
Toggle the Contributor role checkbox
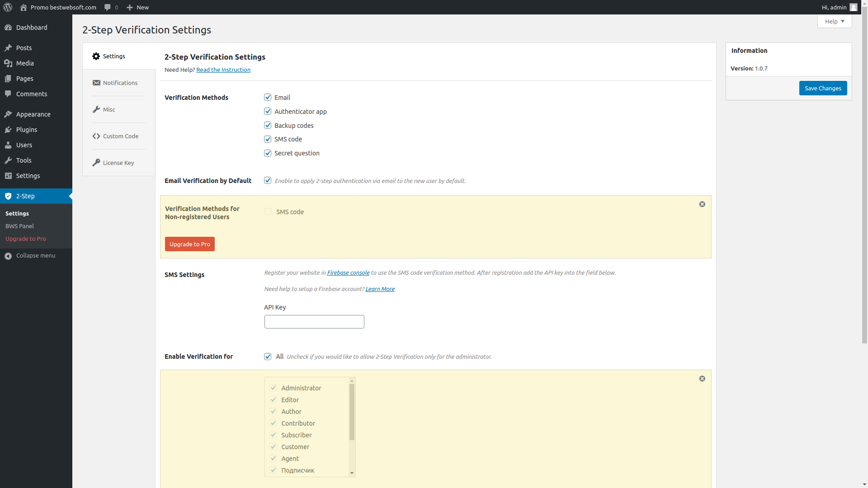[273, 423]
